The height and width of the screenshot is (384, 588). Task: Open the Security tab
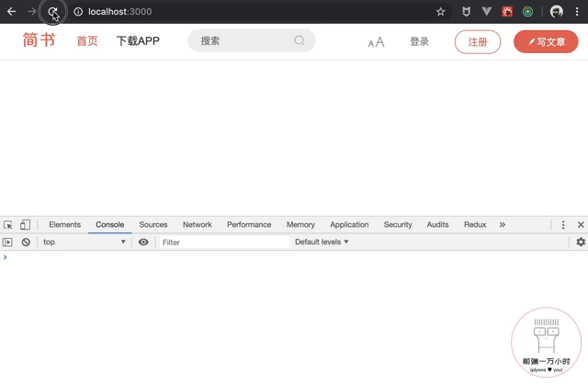click(398, 225)
